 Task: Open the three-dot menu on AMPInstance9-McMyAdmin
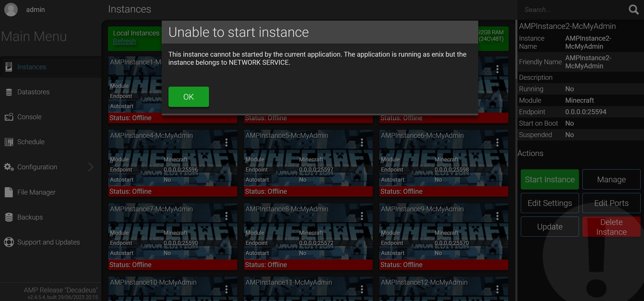coord(497,216)
